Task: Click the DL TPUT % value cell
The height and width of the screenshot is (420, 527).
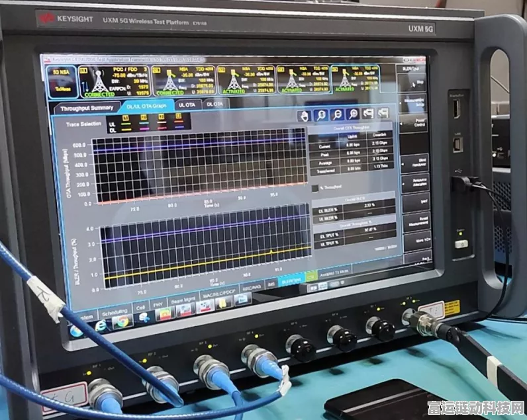Action: tap(369, 230)
